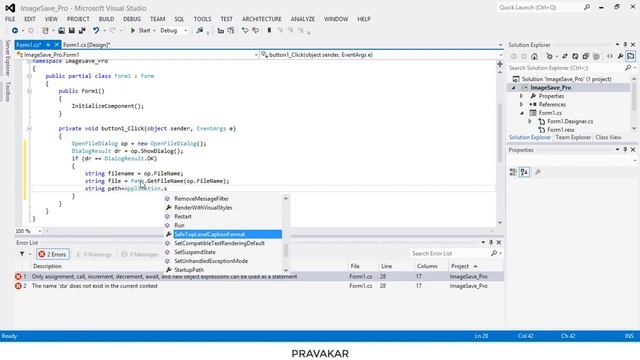Toggle the Preview Selected Items icon in Solution Explorer
The image size is (640, 360).
point(631,56)
